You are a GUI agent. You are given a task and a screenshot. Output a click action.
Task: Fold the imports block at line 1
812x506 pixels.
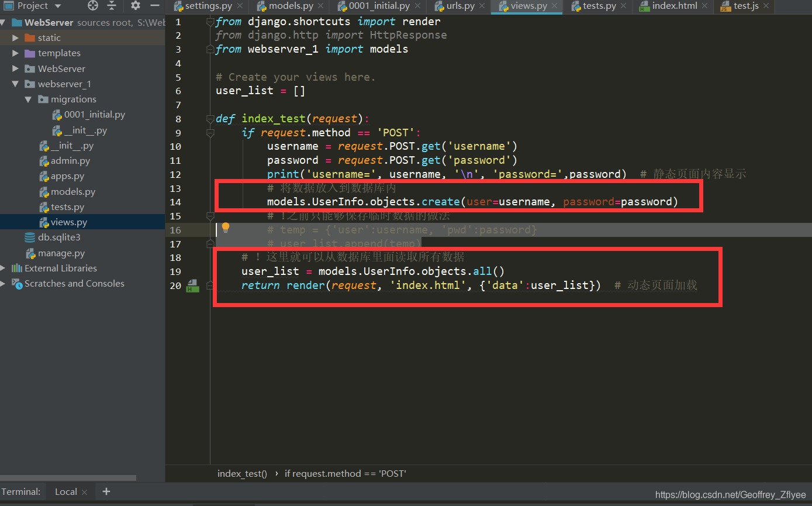210,22
